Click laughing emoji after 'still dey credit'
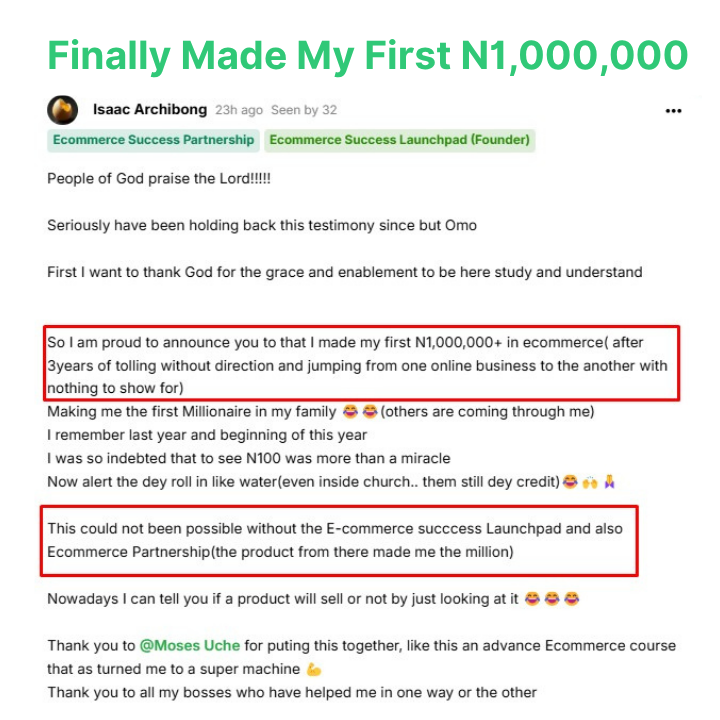 point(570,482)
